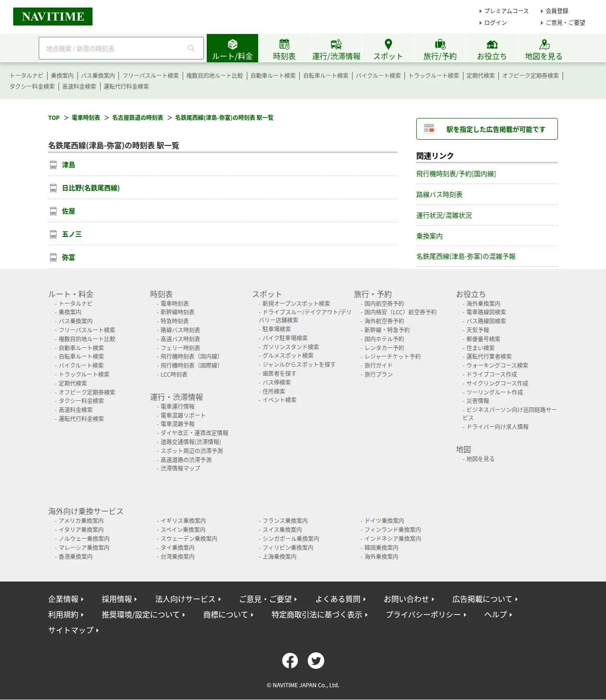
Task: Click the 地図を見る map icon
Action: point(544,44)
